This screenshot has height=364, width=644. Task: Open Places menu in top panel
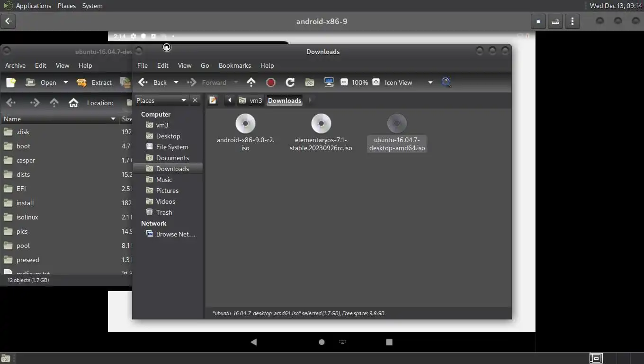(x=67, y=6)
